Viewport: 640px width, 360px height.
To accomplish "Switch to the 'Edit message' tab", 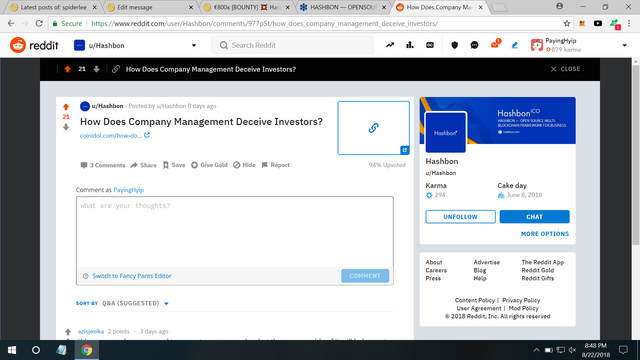I will pyautogui.click(x=149, y=7).
